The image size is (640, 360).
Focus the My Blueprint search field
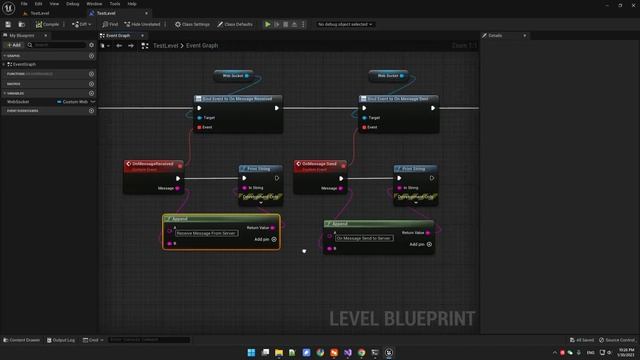pos(57,45)
